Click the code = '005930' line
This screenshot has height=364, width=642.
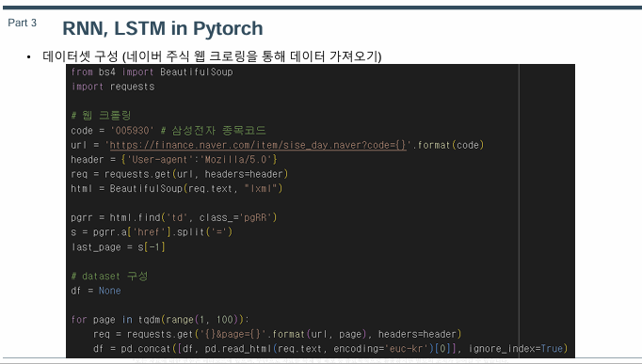[x=169, y=131]
